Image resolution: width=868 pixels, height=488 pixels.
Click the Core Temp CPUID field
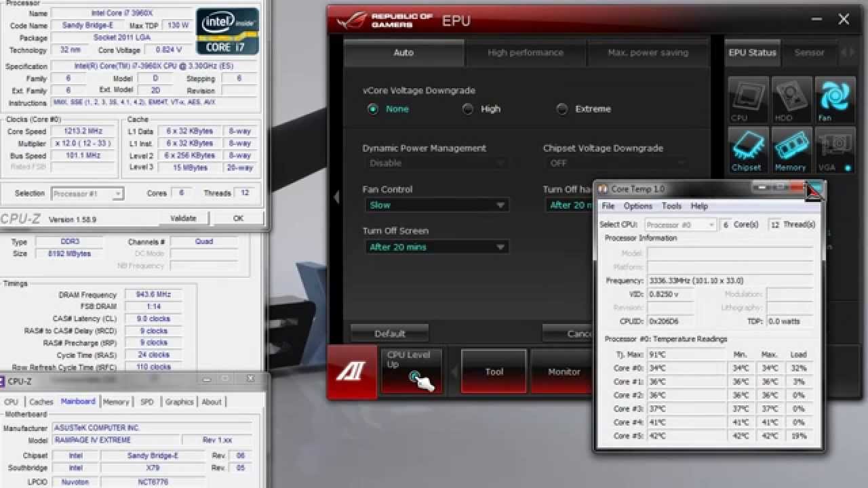671,321
